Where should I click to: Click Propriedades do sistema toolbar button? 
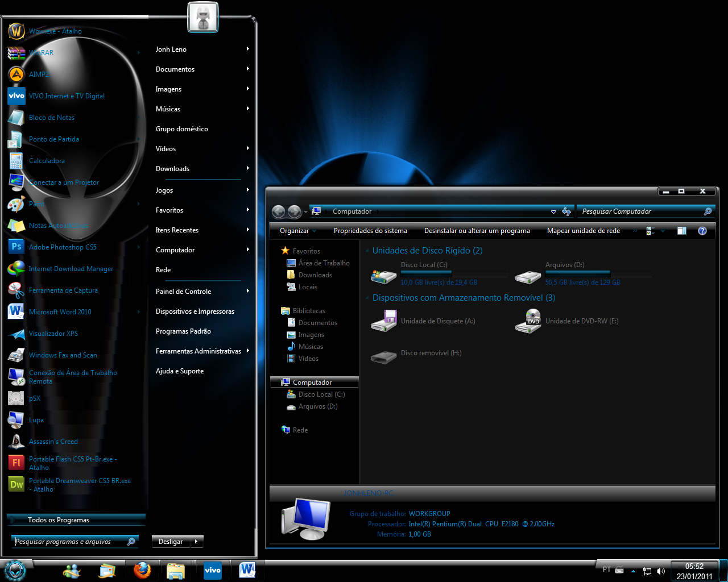click(x=370, y=231)
